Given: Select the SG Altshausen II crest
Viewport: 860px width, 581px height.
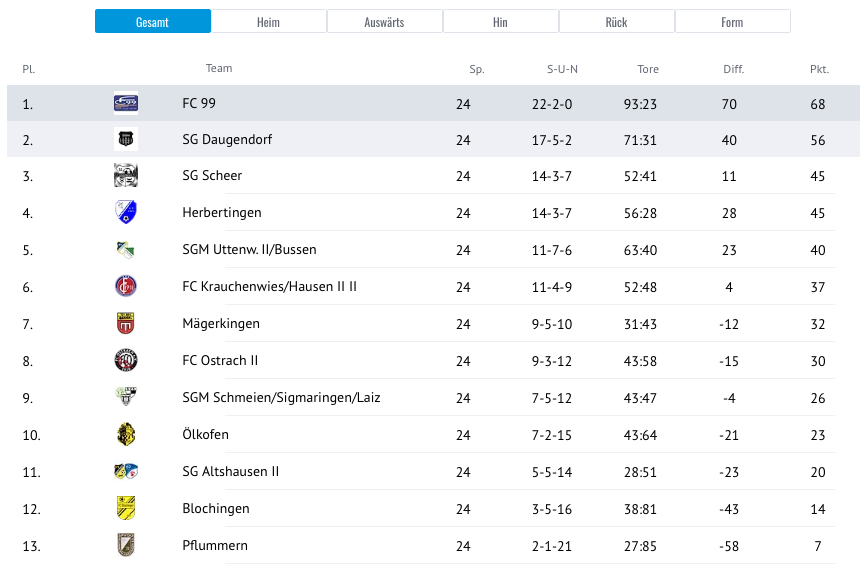Looking at the screenshot, I should (125, 471).
